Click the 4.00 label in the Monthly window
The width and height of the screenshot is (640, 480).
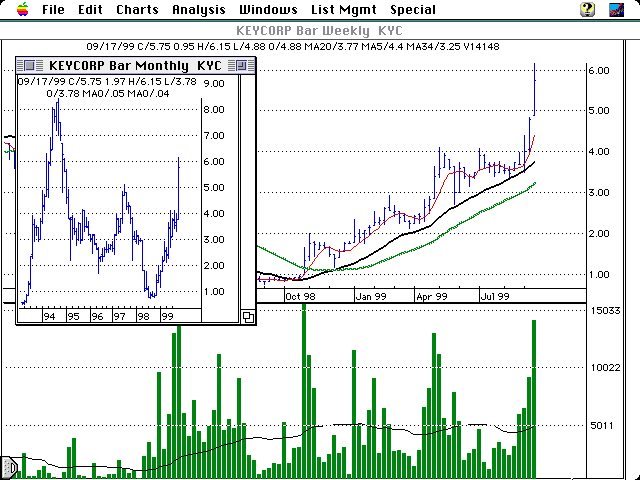tap(214, 213)
